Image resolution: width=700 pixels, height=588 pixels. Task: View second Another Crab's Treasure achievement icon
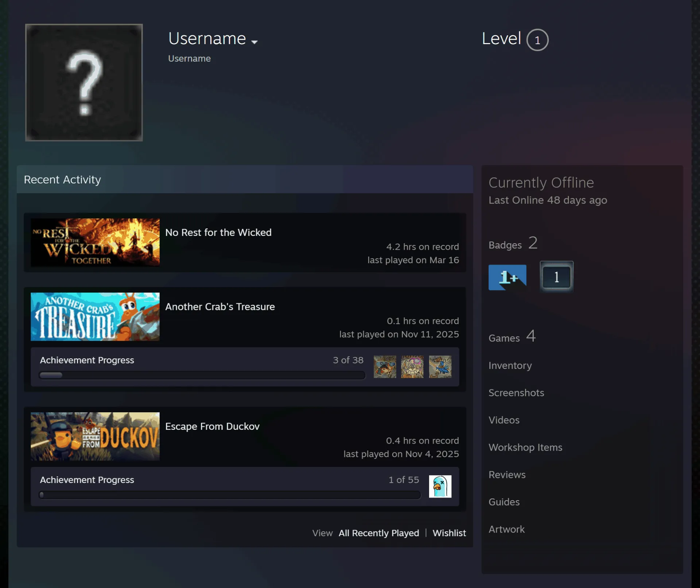coord(412,367)
